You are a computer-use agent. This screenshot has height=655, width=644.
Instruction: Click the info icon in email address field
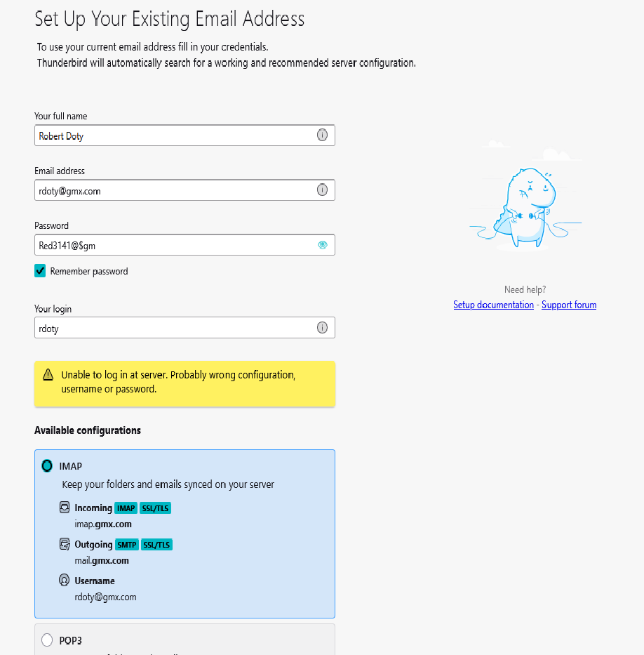[322, 190]
